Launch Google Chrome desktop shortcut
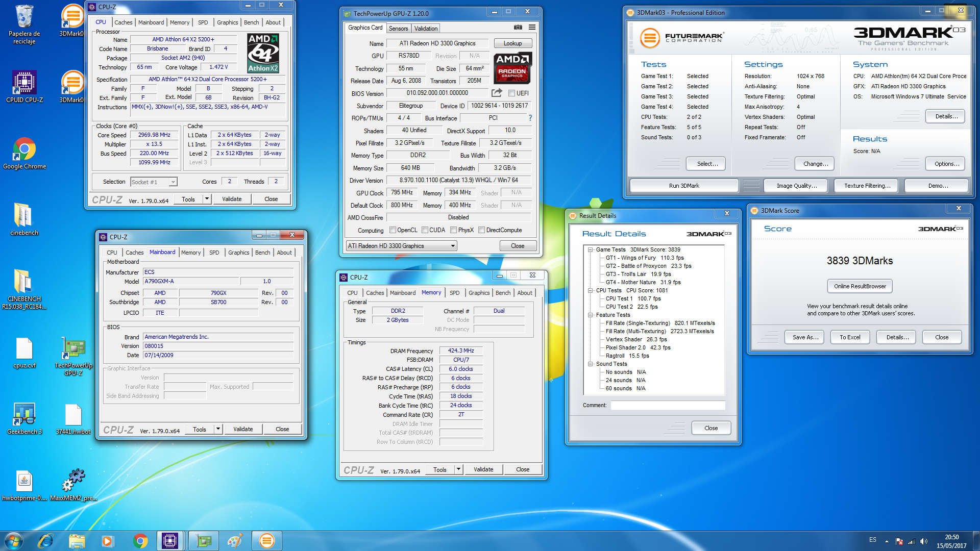980x551 pixels. click(24, 153)
